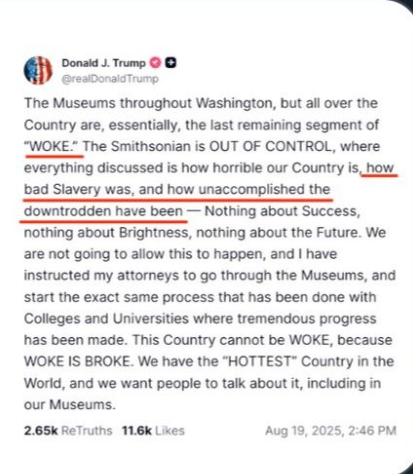Click the black plus badge beside the name
This screenshot has height=474, width=413.
coord(171,62)
